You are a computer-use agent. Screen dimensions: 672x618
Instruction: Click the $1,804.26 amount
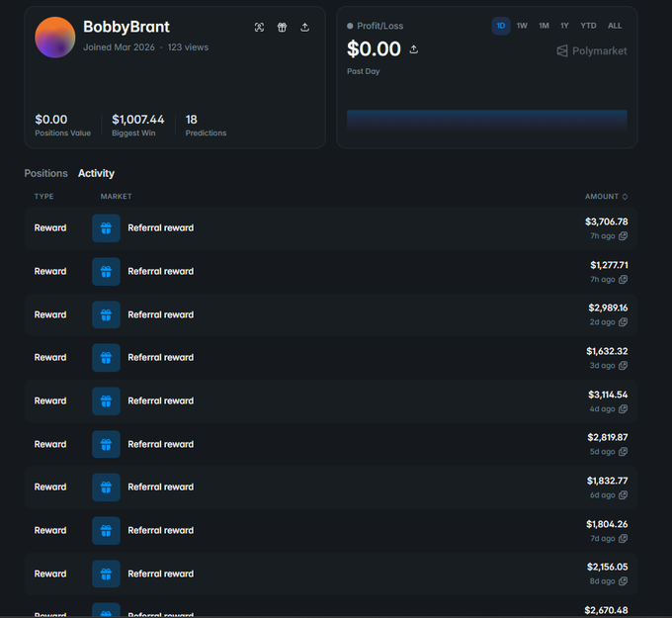[x=607, y=524]
